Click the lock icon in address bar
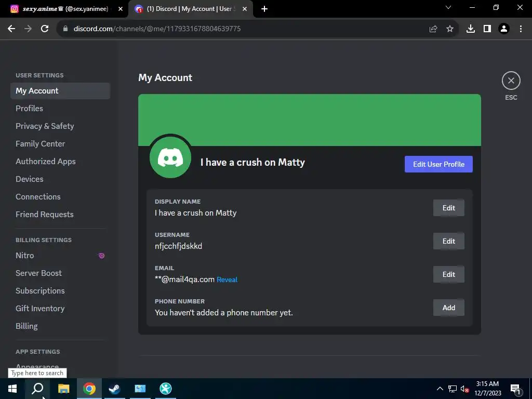 click(65, 29)
